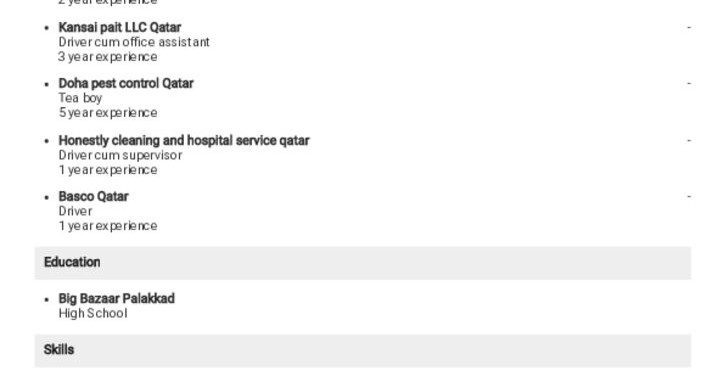Click the bullet beside Basco Qatar
This screenshot has width=724, height=370.
coord(47,197)
